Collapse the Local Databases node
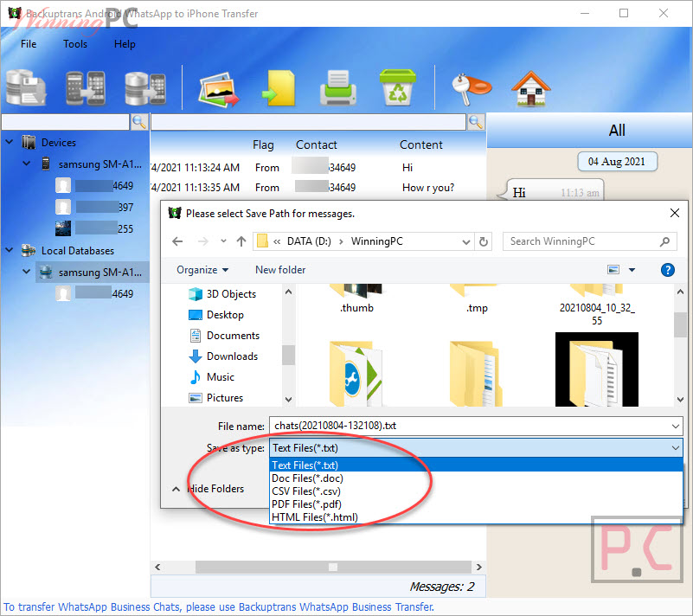This screenshot has width=693, height=616. [10, 250]
